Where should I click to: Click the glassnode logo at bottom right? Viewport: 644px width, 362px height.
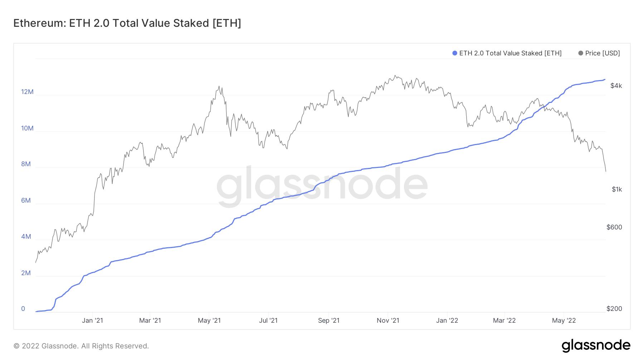tap(596, 346)
